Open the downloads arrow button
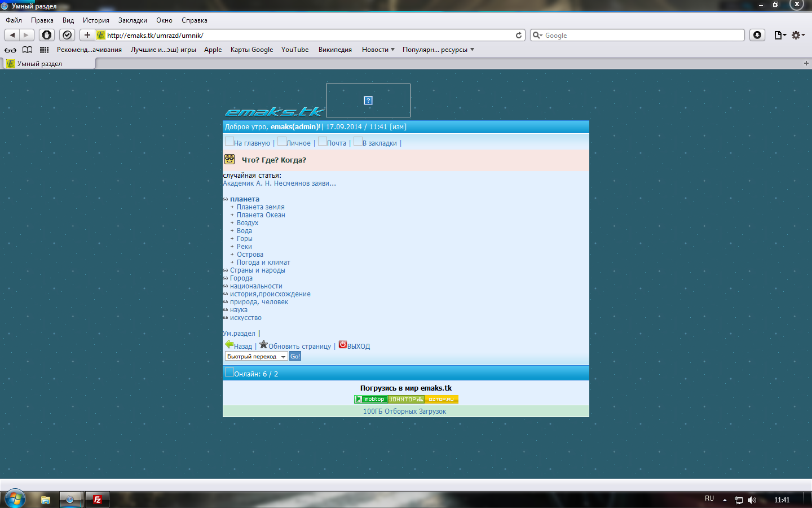 757,35
